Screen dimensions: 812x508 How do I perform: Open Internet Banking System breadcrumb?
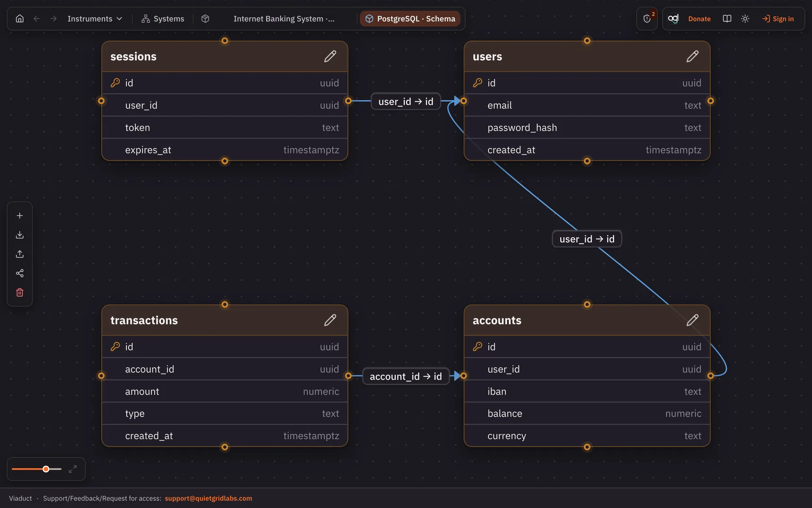[284, 19]
